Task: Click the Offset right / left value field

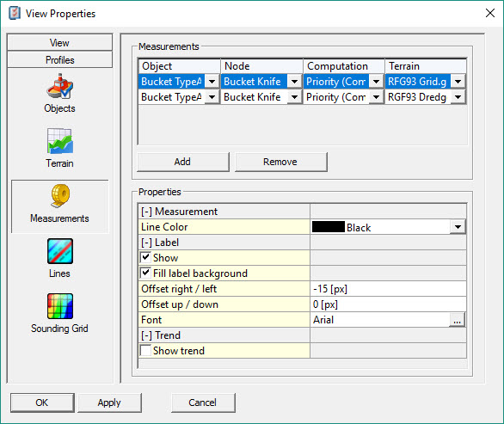Action: pyautogui.click(x=388, y=289)
